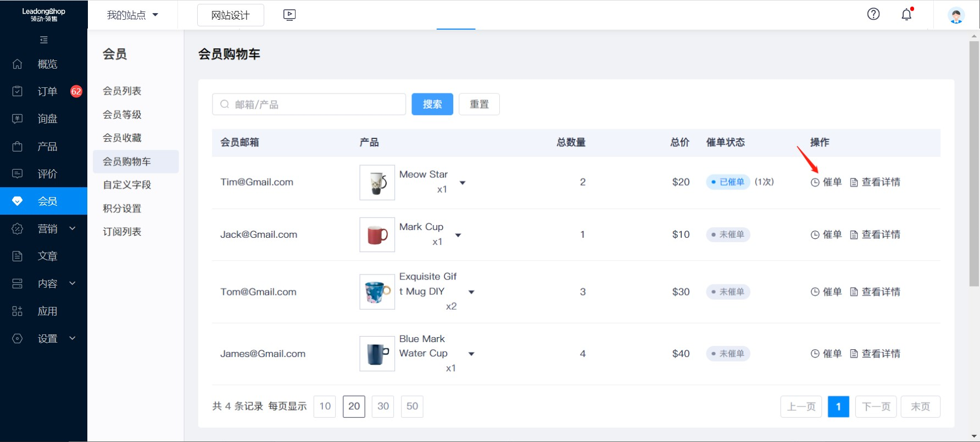Viewport: 980px width, 442px height.
Task: Click the Exquisite Gift Mug thumbnail
Action: (377, 292)
